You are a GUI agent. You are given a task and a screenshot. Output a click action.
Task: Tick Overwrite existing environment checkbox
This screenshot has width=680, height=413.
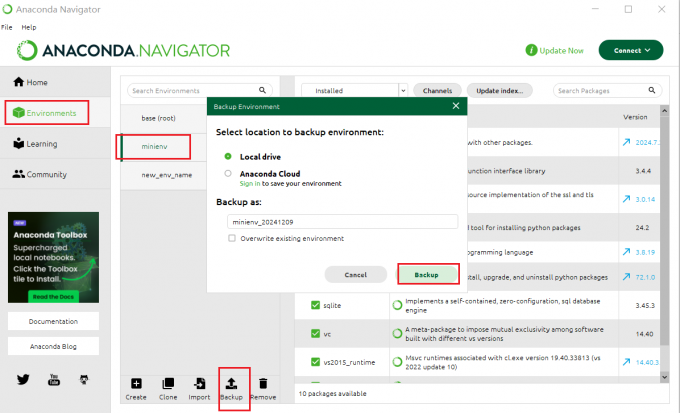[x=232, y=238]
